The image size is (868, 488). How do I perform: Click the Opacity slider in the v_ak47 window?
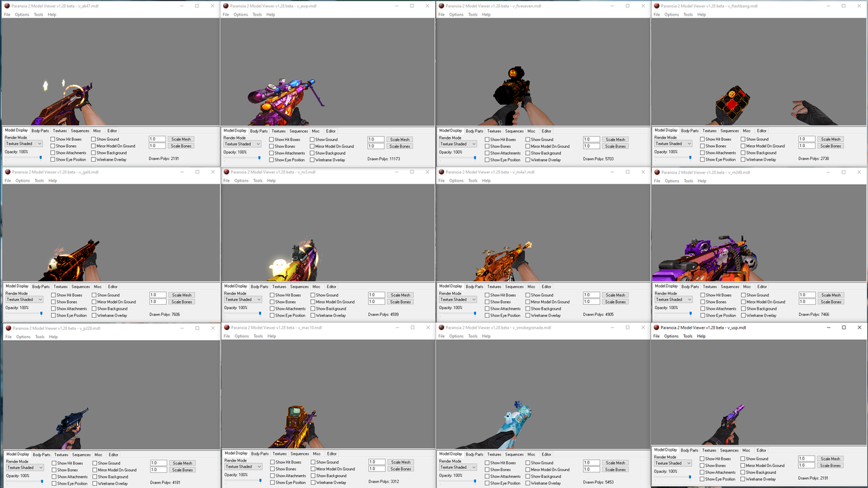pos(24,158)
